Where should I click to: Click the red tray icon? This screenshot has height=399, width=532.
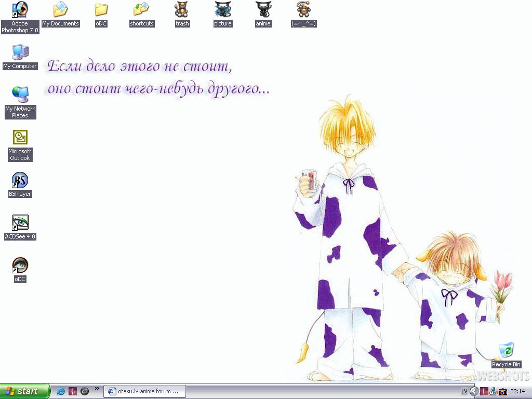pyautogui.click(x=484, y=392)
